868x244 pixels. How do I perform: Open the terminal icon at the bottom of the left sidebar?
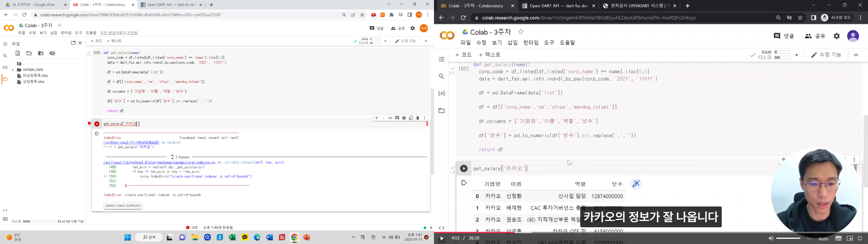coord(5,219)
